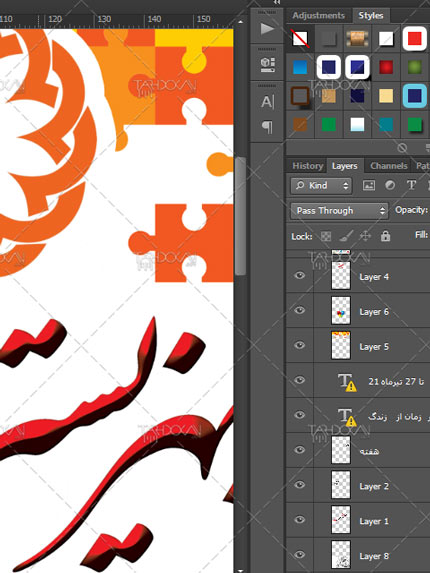Viewport: 430px width, 573px height.
Task: Collapse panels with double-arrow at top
Action: (278, 2)
